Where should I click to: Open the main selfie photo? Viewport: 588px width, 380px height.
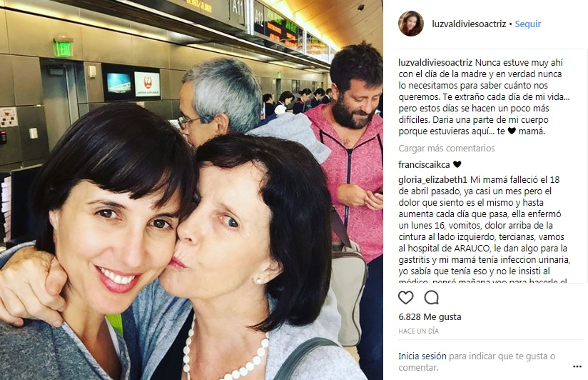[191, 190]
